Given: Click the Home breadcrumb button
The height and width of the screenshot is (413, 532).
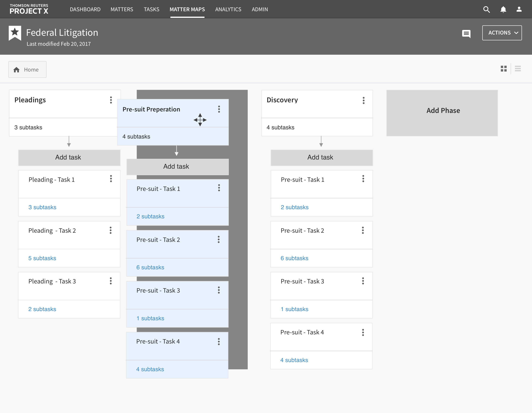Looking at the screenshot, I should click(x=27, y=70).
